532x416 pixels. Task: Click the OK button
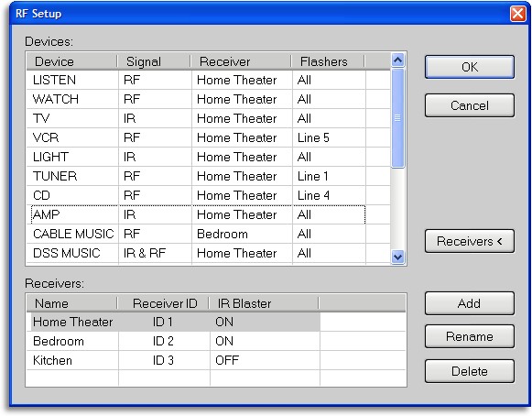(x=469, y=67)
